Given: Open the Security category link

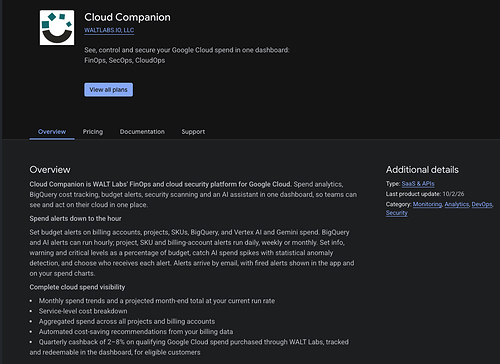Looking at the screenshot, I should tap(397, 213).
